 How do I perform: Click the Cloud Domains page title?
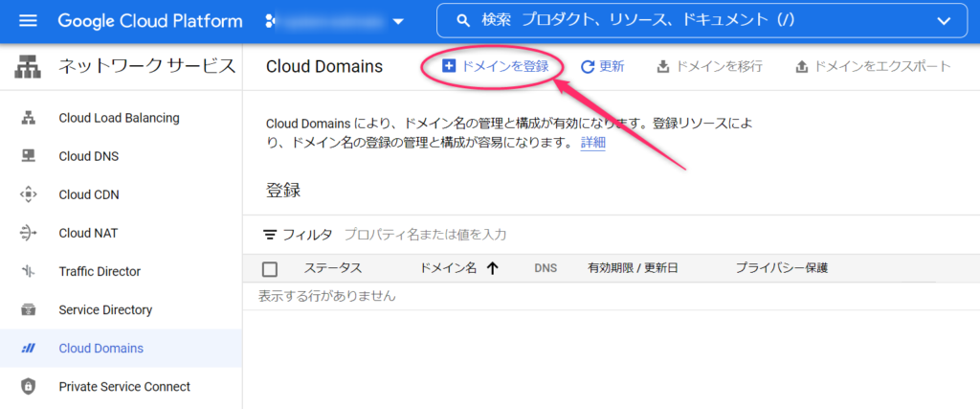324,66
